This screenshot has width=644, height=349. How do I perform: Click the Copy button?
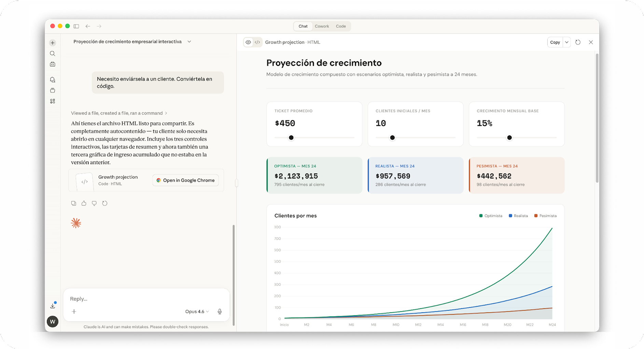point(555,42)
